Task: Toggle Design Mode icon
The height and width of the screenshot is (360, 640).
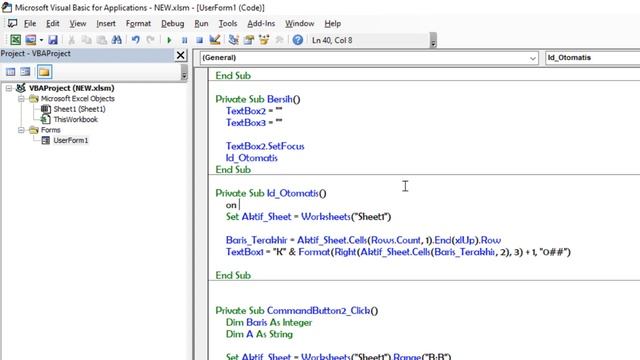Action: click(215, 40)
